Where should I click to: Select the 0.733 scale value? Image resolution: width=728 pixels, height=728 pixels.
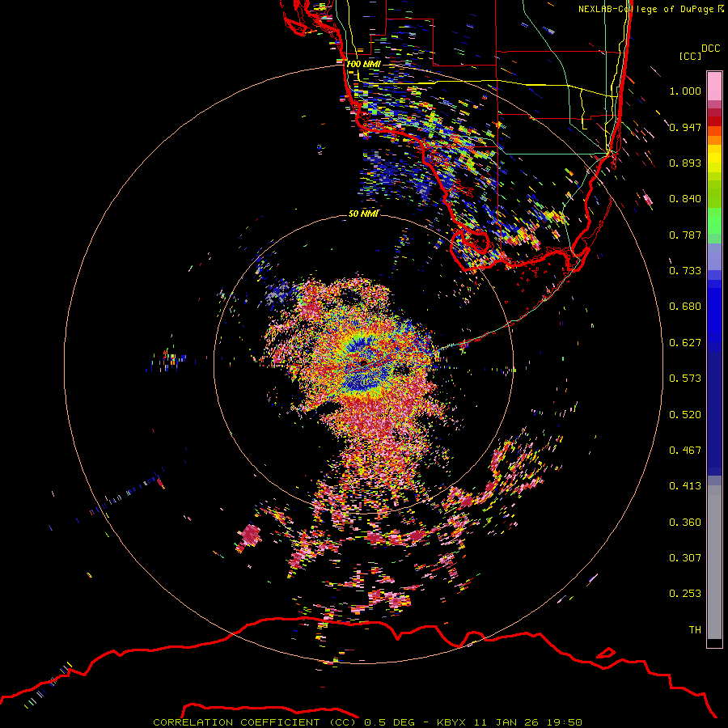pos(685,271)
